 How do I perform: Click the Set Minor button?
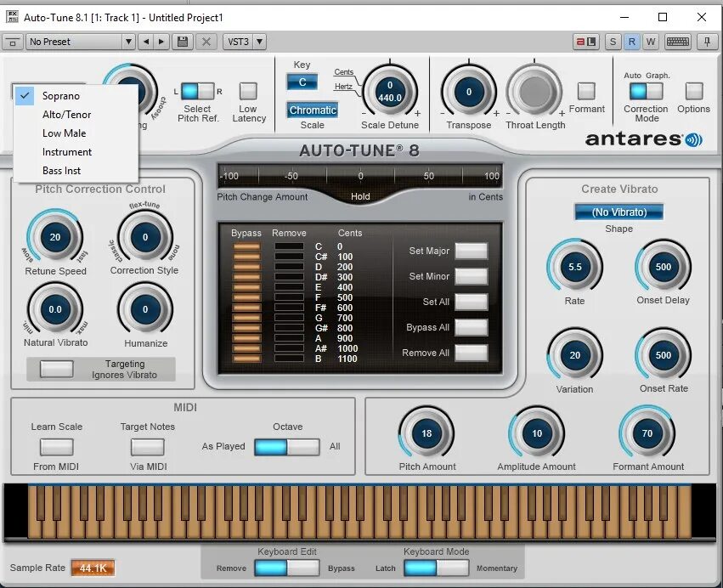click(x=472, y=277)
